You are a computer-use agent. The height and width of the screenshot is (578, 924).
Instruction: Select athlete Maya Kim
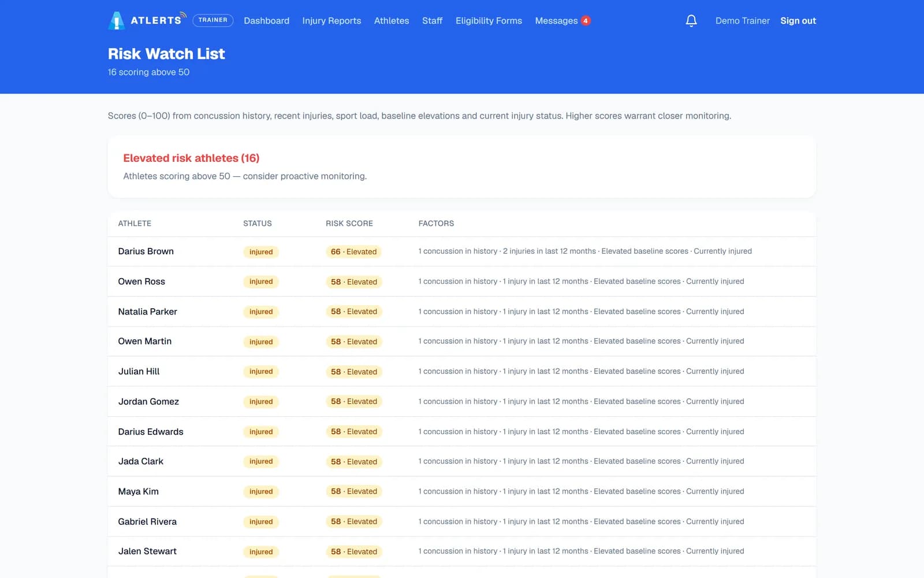pos(138,491)
